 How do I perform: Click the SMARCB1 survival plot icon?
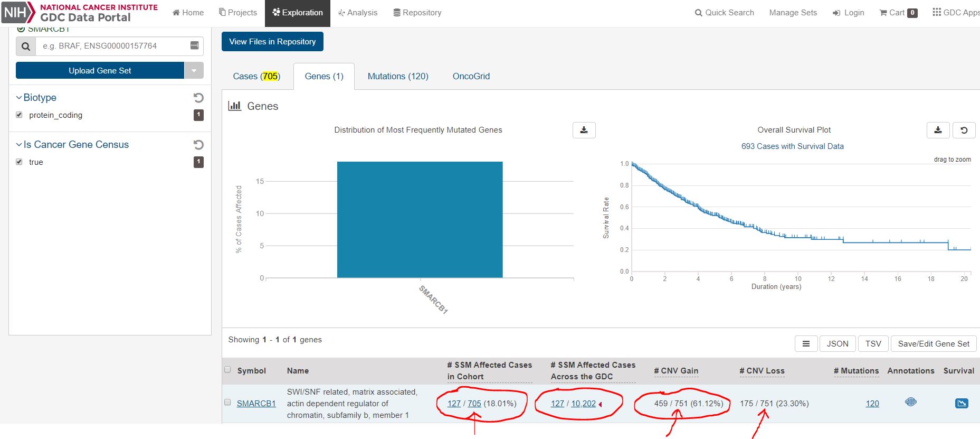[x=962, y=404]
